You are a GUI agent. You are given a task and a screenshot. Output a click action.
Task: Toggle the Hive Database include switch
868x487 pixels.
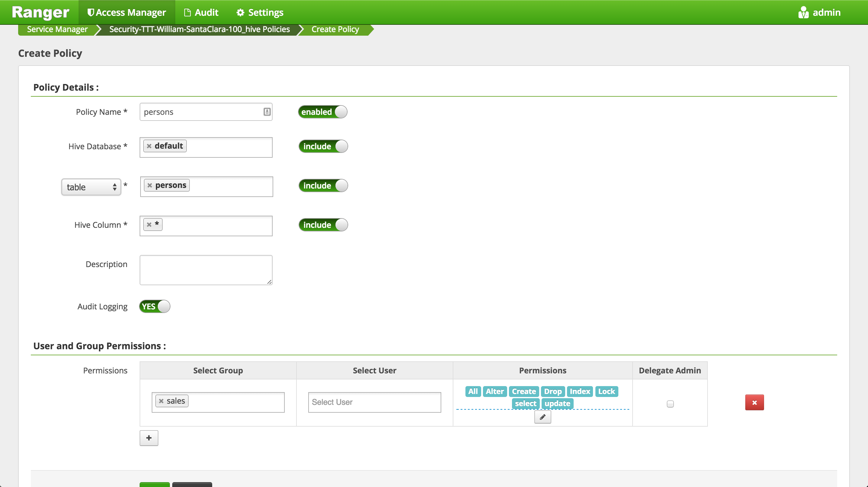point(323,147)
